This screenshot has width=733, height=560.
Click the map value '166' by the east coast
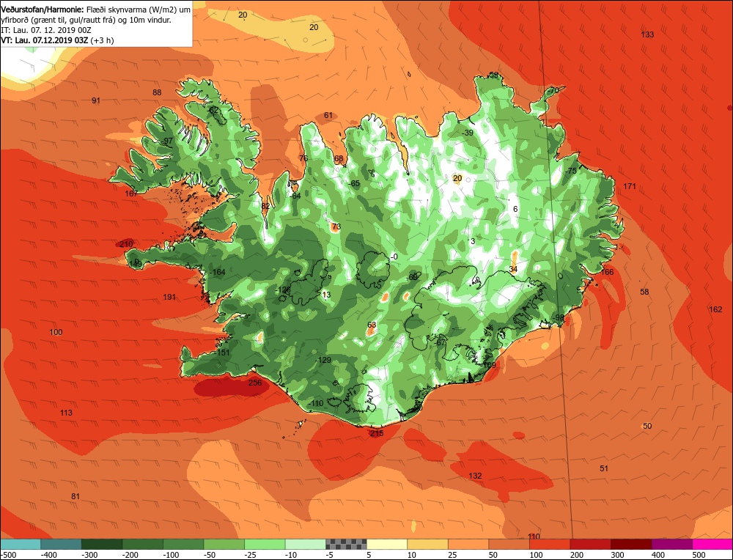(x=607, y=272)
